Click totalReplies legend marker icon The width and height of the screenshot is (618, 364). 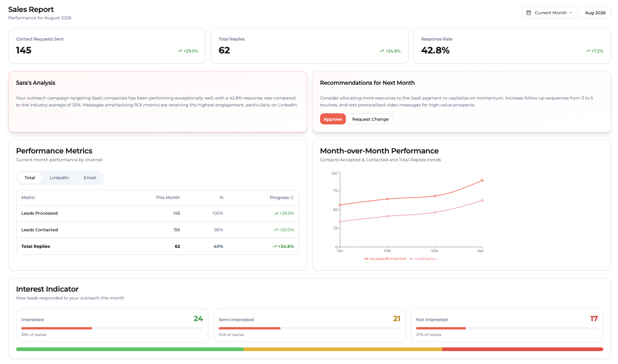point(411,259)
